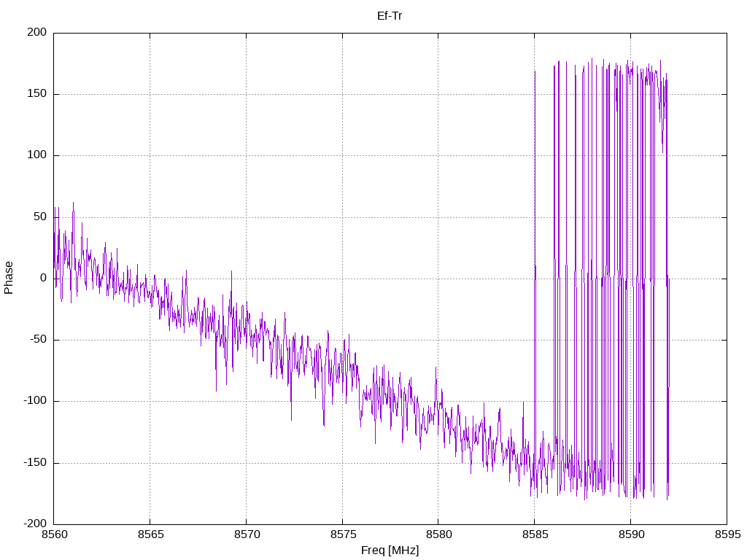Click the y-axis tick label 100
The height and width of the screenshot is (560, 747).
36,155
